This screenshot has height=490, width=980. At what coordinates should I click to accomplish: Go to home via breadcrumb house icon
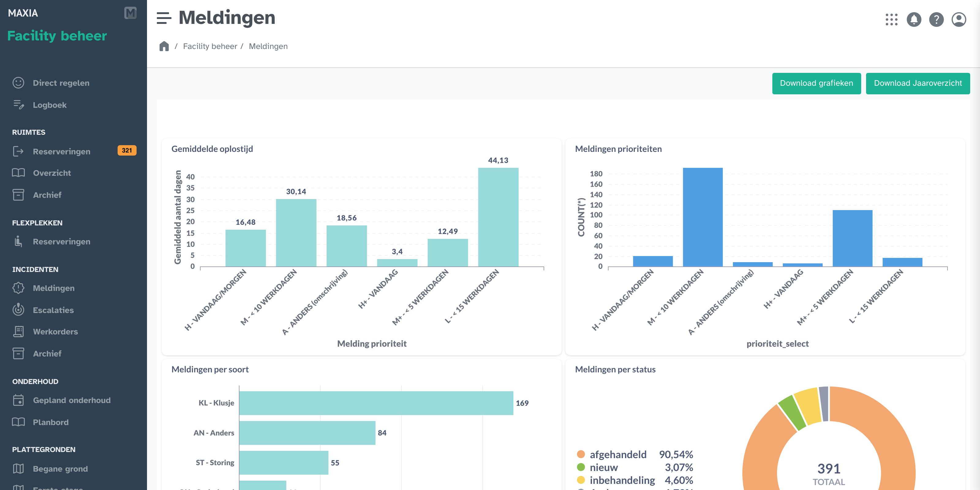click(164, 47)
